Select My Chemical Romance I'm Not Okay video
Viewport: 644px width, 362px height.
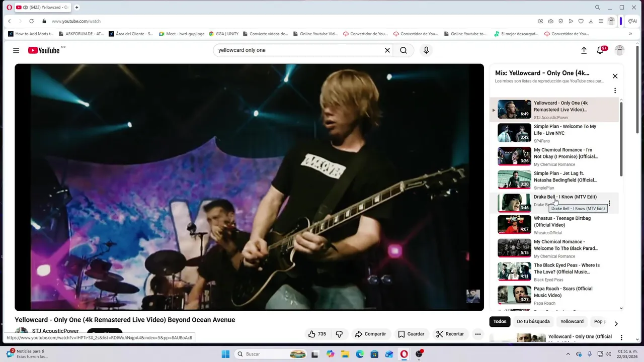pyautogui.click(x=554, y=156)
